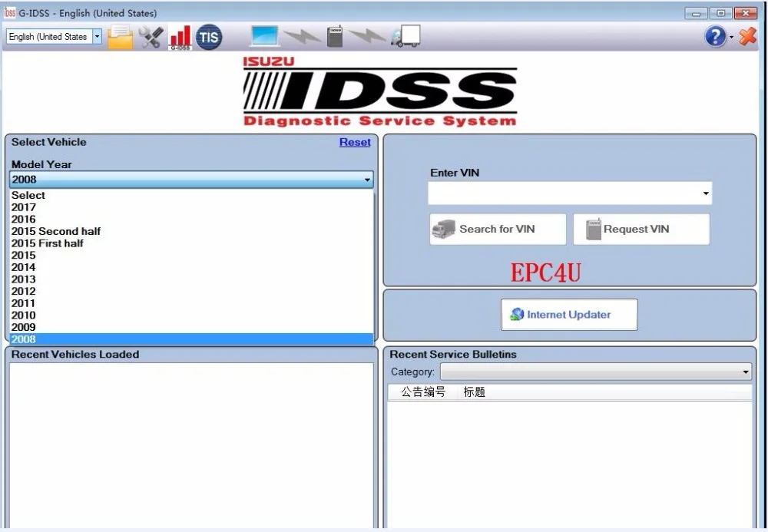Click the orange X exit icon
Image resolution: width=768 pixels, height=532 pixels.
[x=746, y=36]
